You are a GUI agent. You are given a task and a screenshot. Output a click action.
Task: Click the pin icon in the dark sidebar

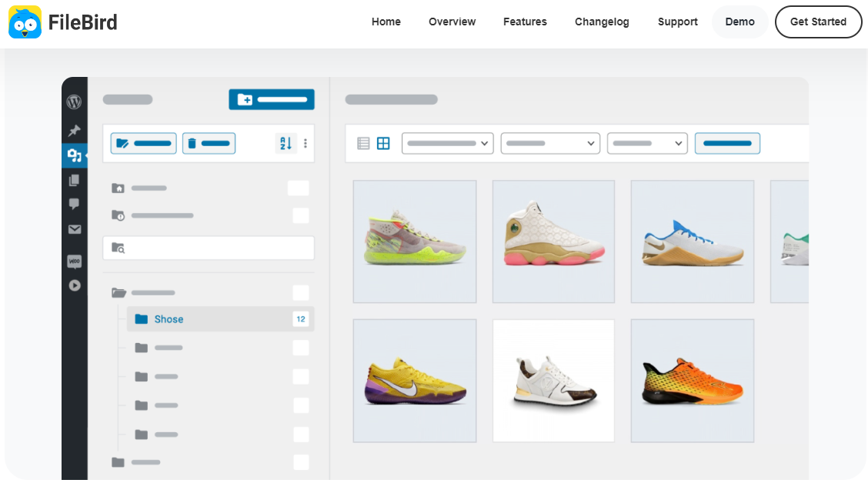tap(74, 130)
